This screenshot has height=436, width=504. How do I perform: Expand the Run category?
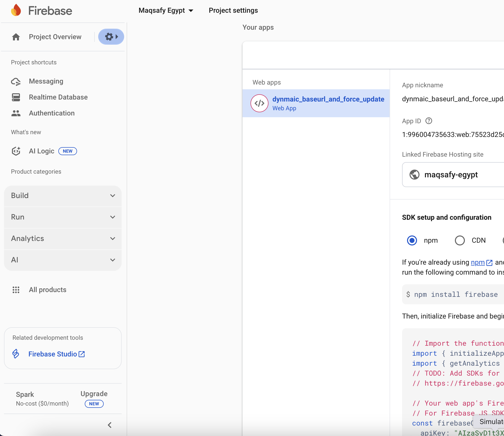pos(63,217)
